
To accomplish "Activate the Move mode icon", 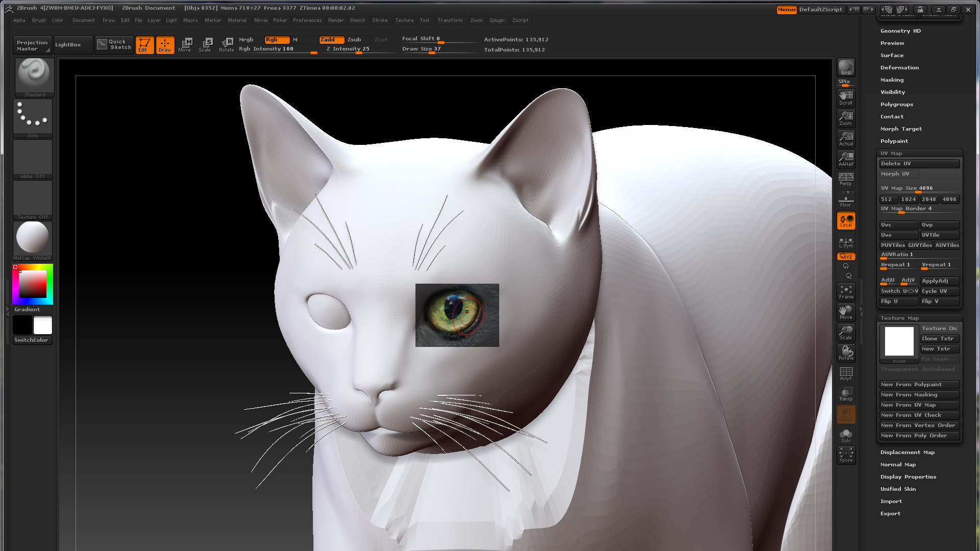I will [186, 44].
